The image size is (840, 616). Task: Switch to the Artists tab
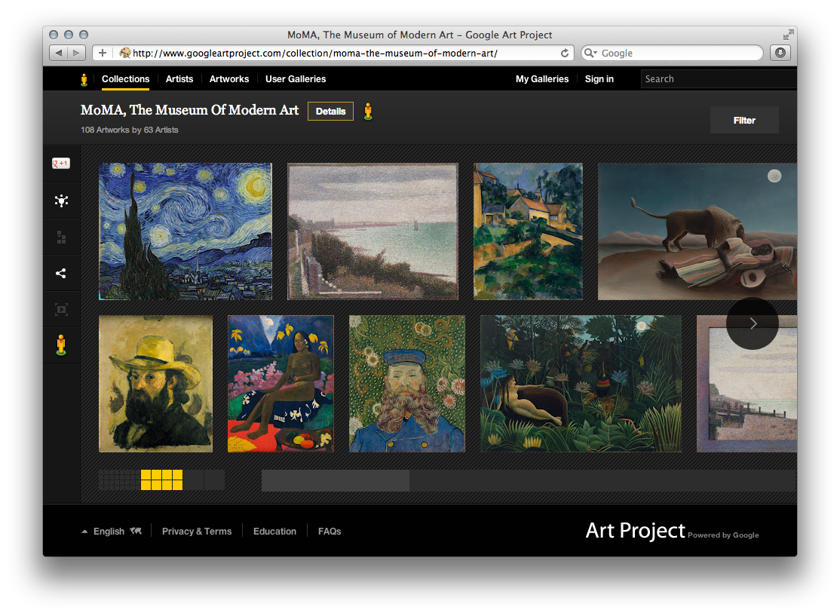pos(179,79)
